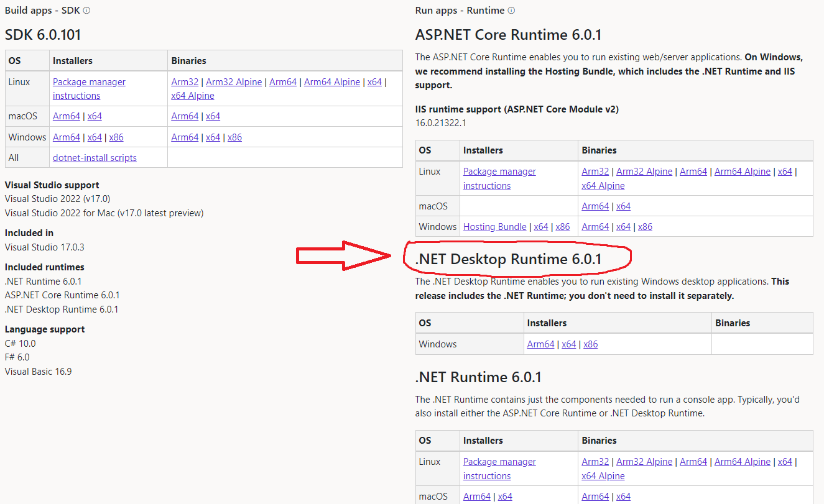Download ASP.NET Core Runtime Windows x86 binaries
This screenshot has height=504, width=824.
point(645,227)
